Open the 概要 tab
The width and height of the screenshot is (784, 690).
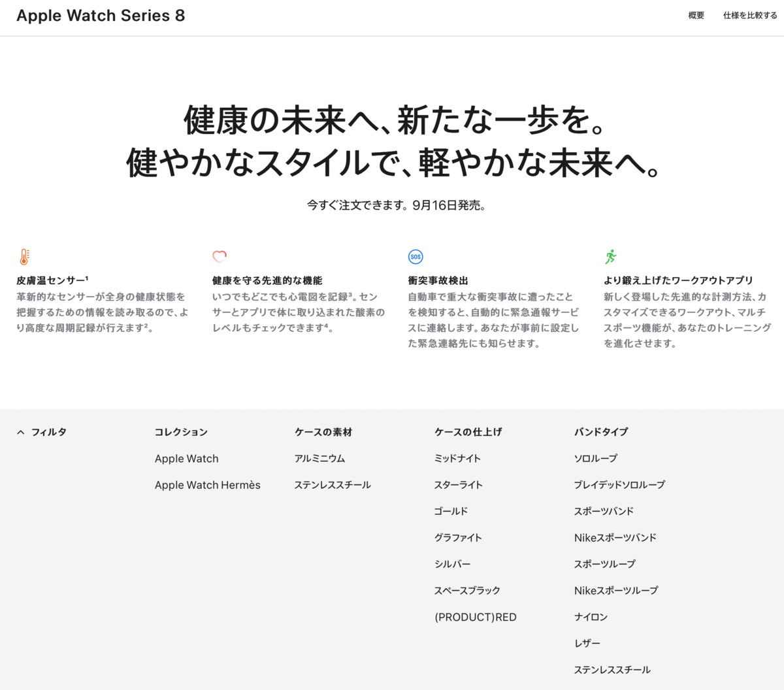[x=696, y=15]
